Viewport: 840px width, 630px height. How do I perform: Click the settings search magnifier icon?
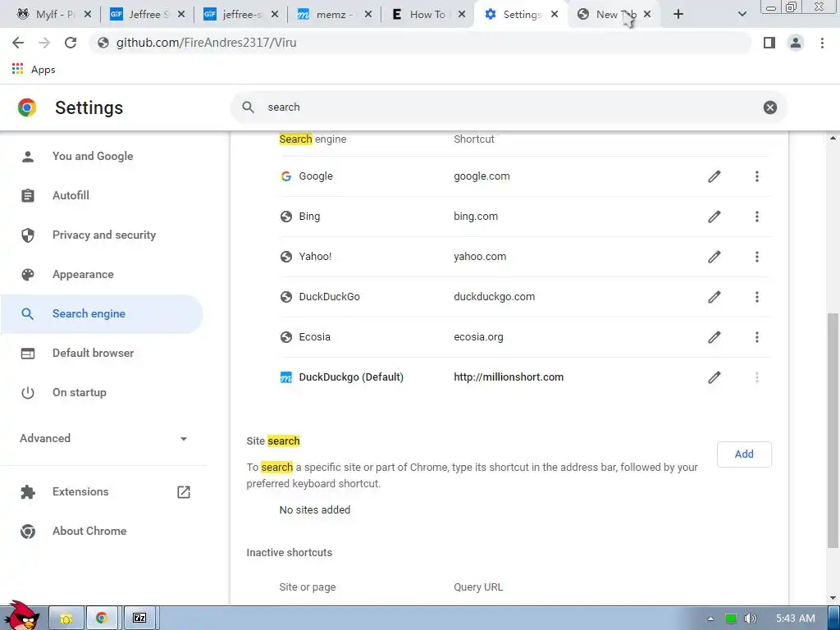[x=248, y=107]
